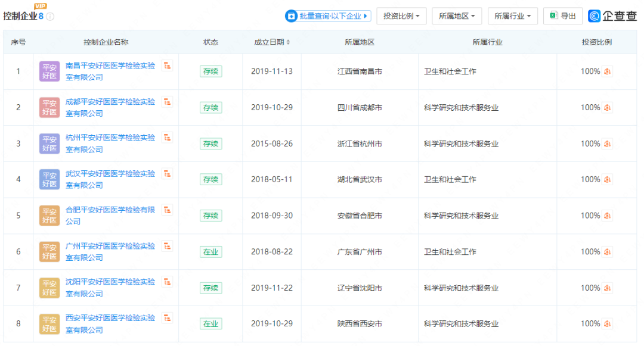Click the investment chain icon in row 2

tap(608, 108)
